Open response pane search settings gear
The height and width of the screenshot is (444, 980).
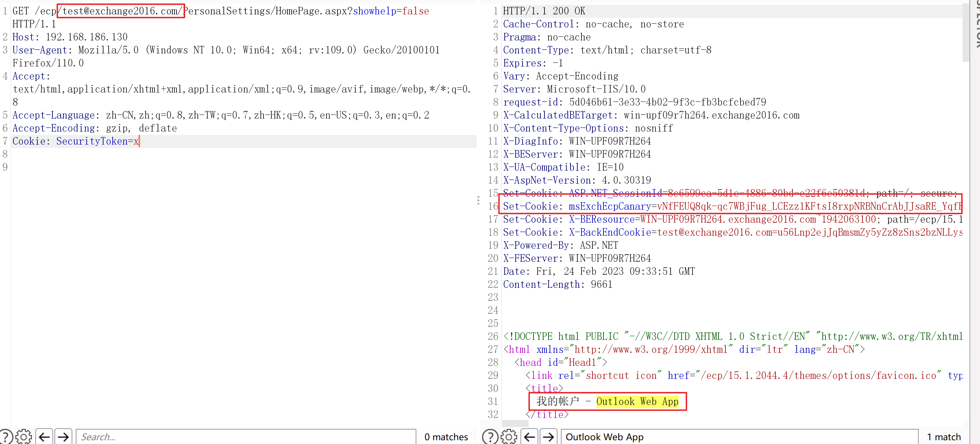[509, 436]
